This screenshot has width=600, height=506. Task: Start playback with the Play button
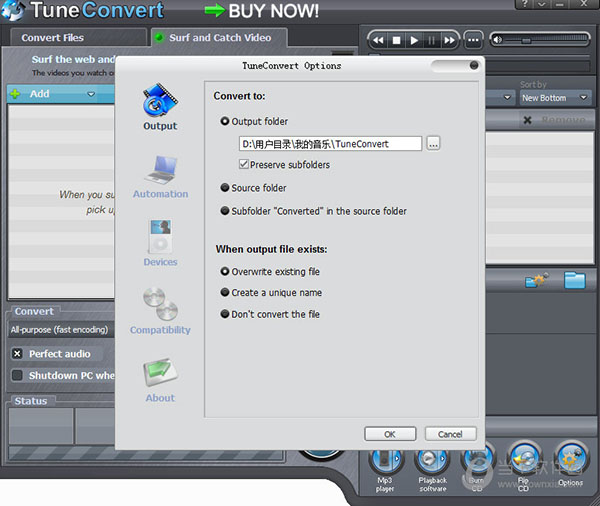[414, 40]
